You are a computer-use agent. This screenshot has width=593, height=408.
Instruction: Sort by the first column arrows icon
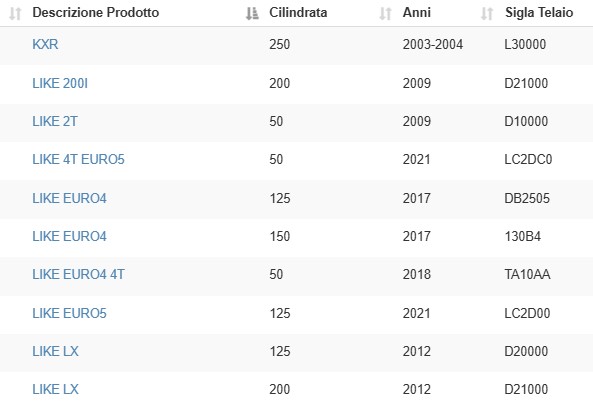click(15, 14)
